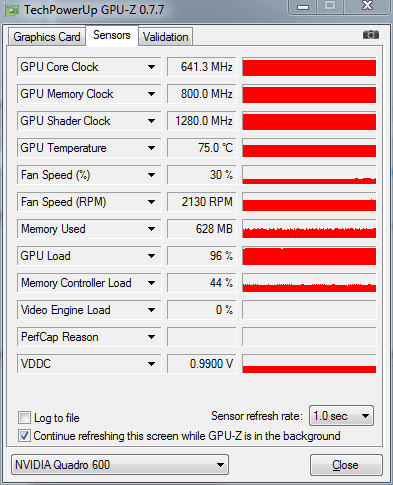
Task: Switch to the Validation tab
Action: pos(166,37)
